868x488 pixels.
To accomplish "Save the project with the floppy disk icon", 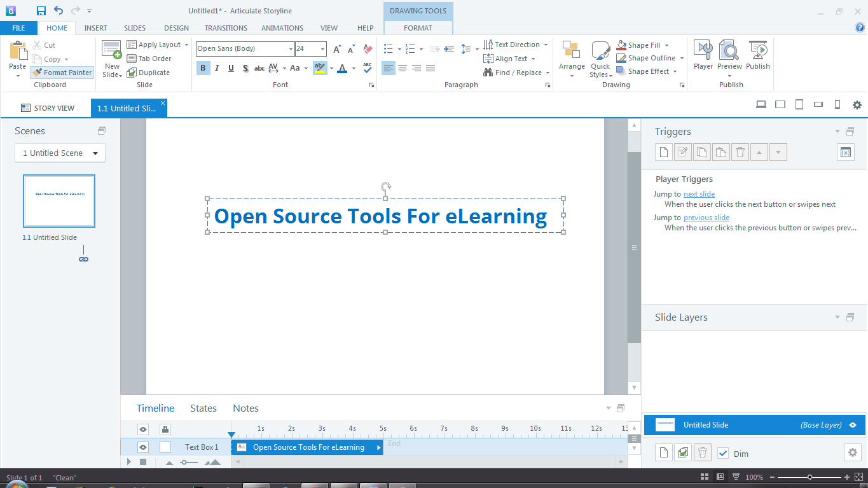I will pos(41,11).
